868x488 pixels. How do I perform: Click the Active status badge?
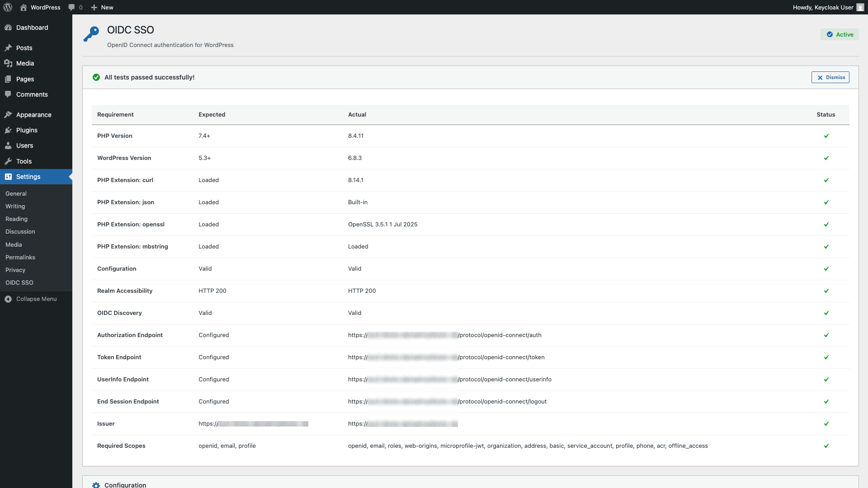(x=840, y=34)
